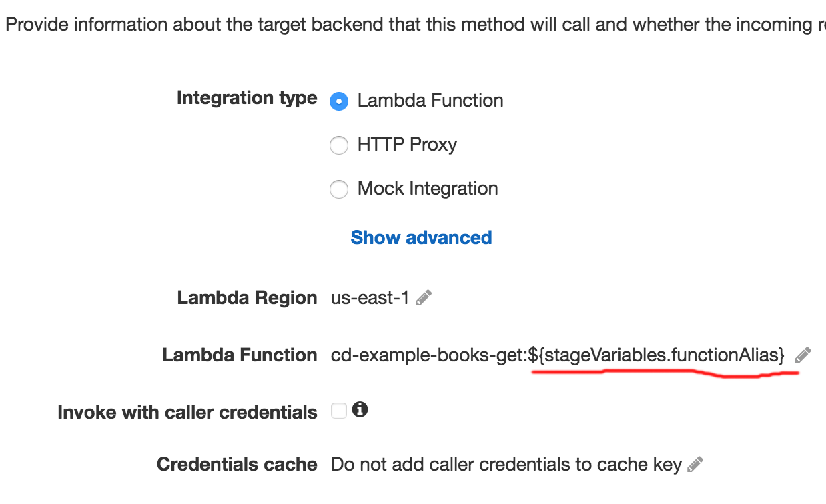Click 'Do not add caller credentials' value
Screen dimensions: 826x504
[506, 465]
